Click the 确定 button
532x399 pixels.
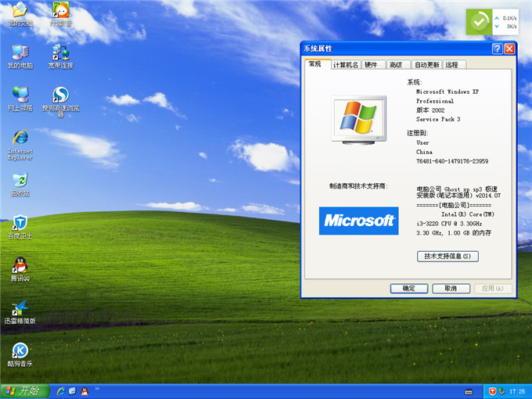[x=408, y=288]
